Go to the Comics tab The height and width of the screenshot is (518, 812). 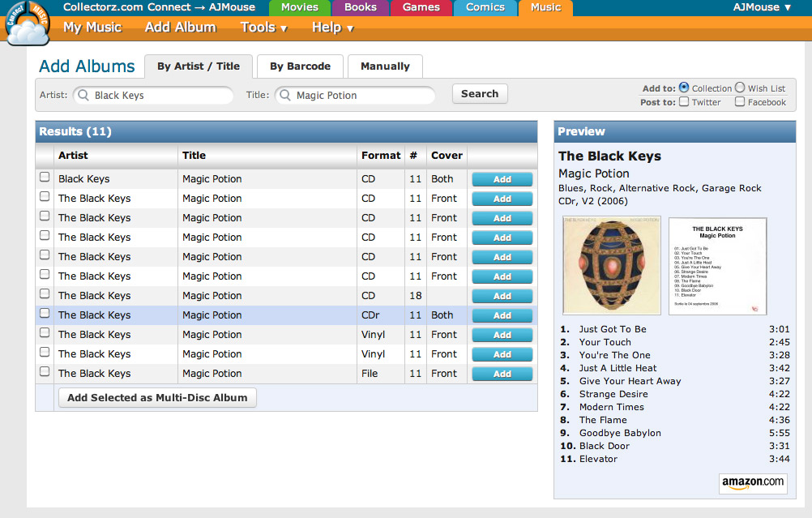[485, 7]
